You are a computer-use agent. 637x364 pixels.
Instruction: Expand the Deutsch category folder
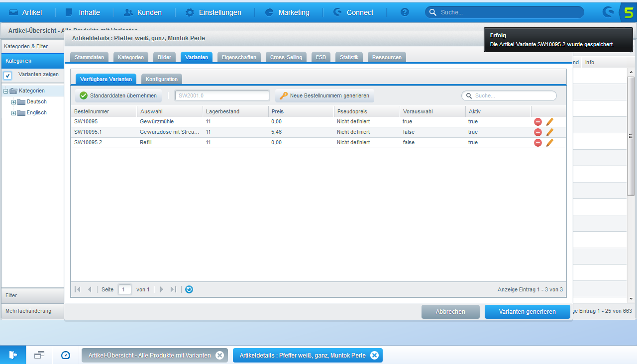point(14,102)
